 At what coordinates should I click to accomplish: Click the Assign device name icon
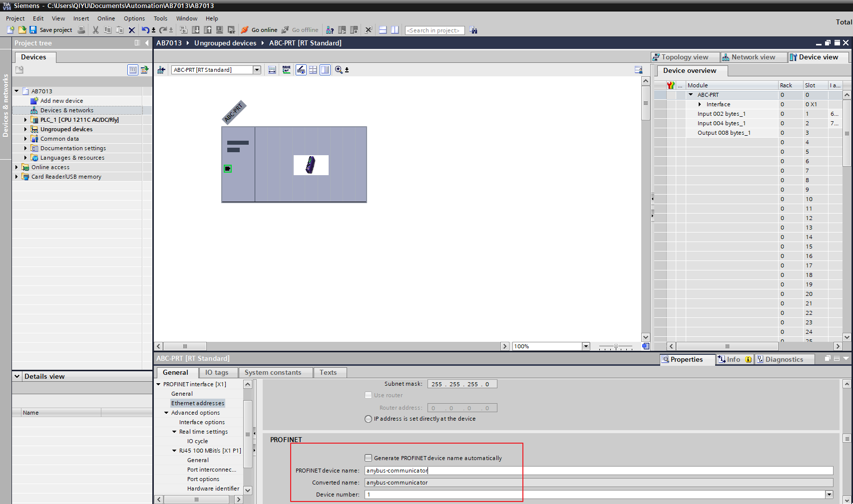[x=286, y=70]
